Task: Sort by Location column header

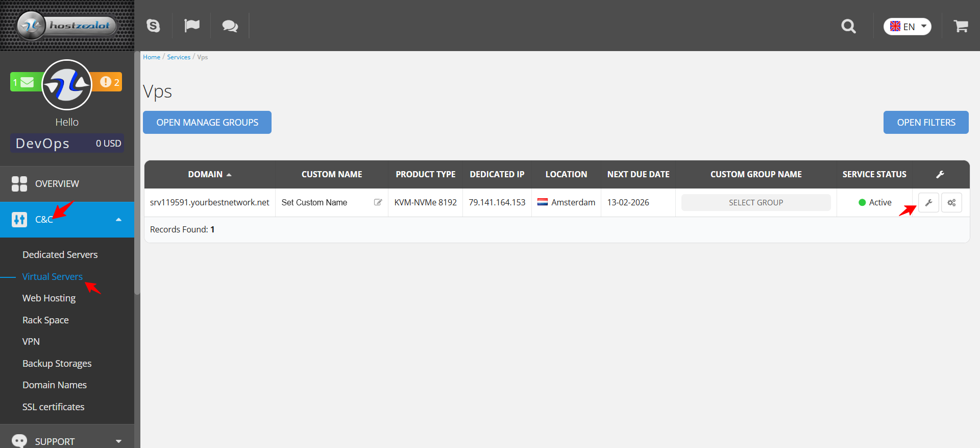Action: pos(567,175)
